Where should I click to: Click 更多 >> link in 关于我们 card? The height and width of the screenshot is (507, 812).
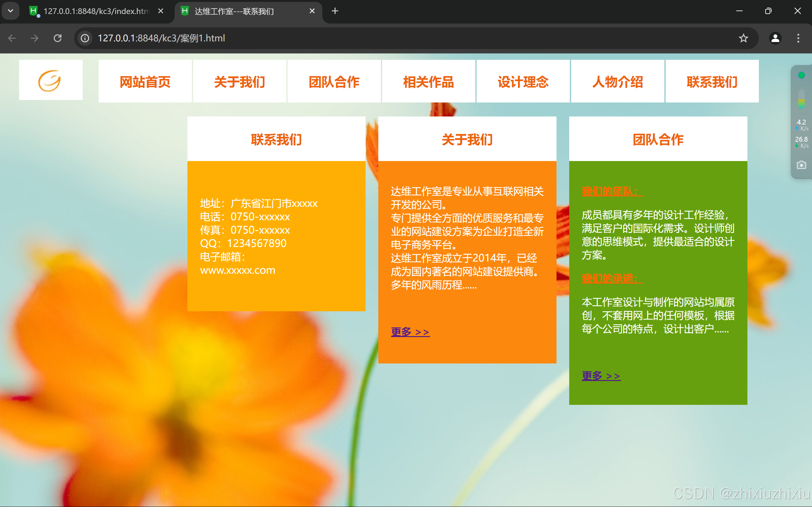[x=410, y=332]
